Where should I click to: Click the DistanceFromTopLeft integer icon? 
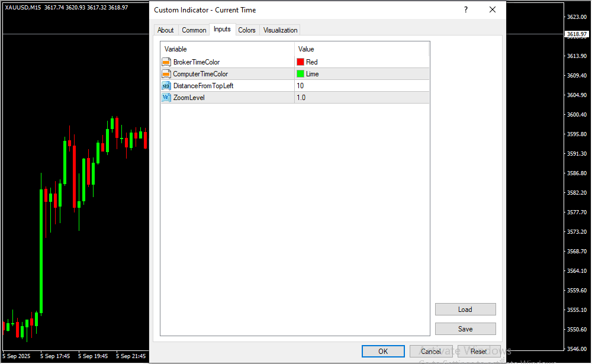coord(166,86)
